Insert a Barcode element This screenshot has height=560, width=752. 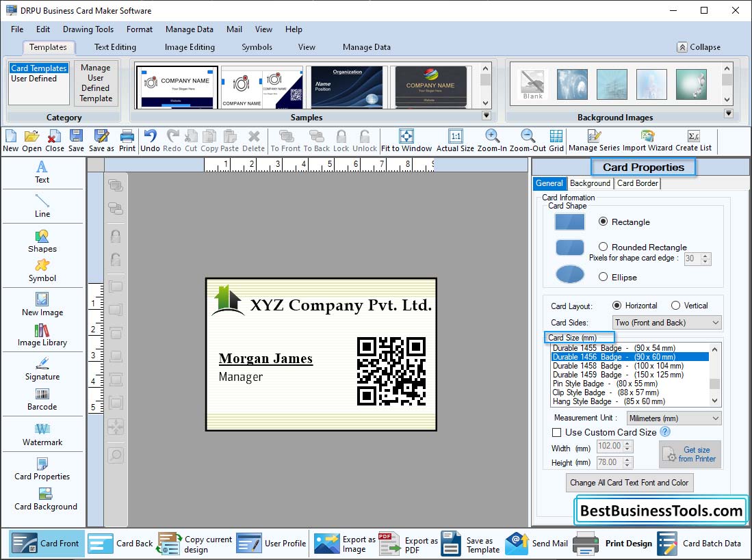pyautogui.click(x=42, y=399)
